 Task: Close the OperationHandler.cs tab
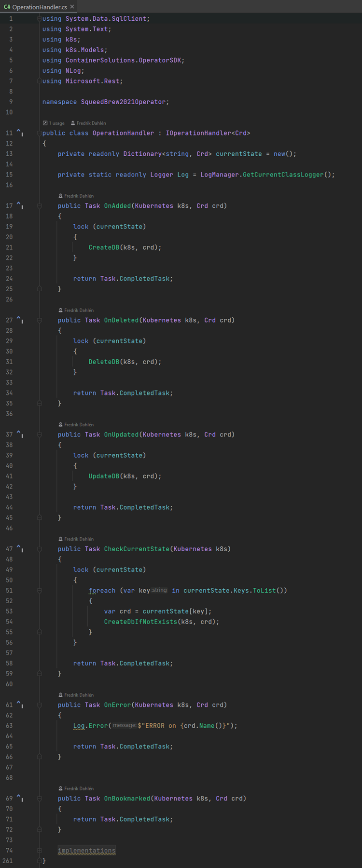click(x=72, y=7)
